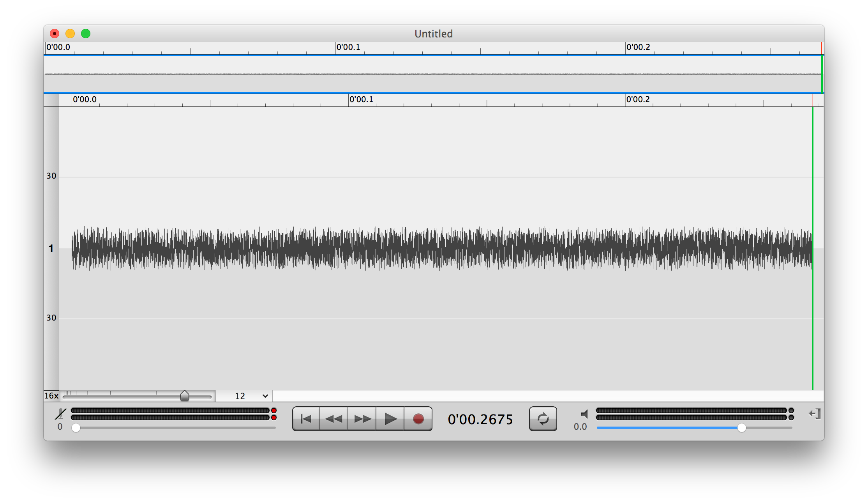Click the microphone input icon
The width and height of the screenshot is (868, 503).
(x=61, y=414)
